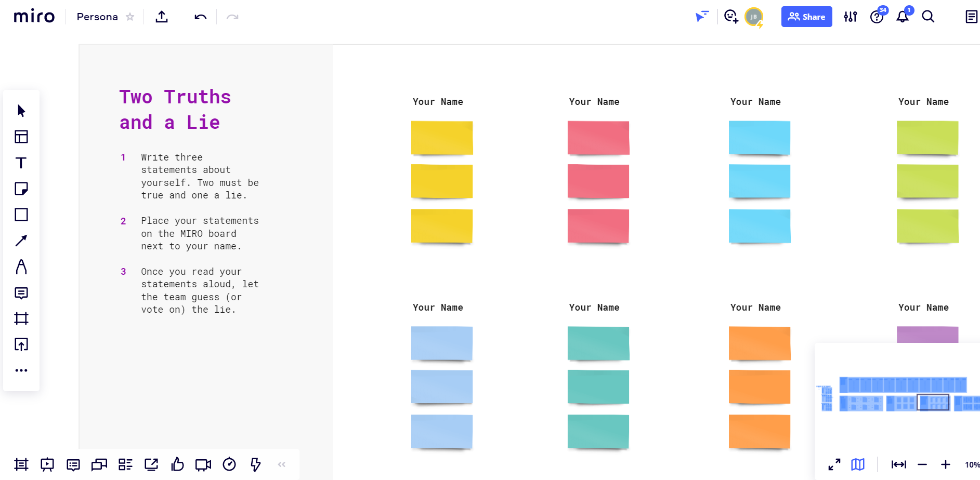Select the Text tool
980x480 pixels.
(21, 163)
